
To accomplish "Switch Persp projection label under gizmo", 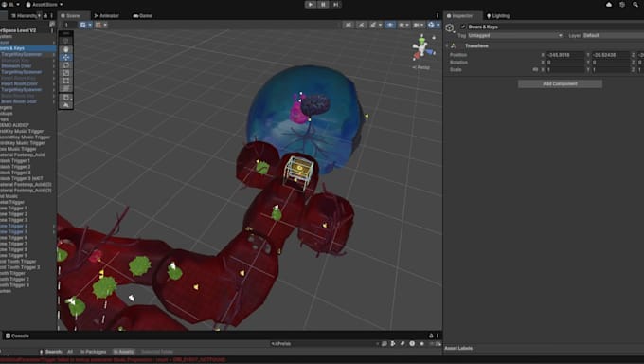I will click(x=421, y=67).
